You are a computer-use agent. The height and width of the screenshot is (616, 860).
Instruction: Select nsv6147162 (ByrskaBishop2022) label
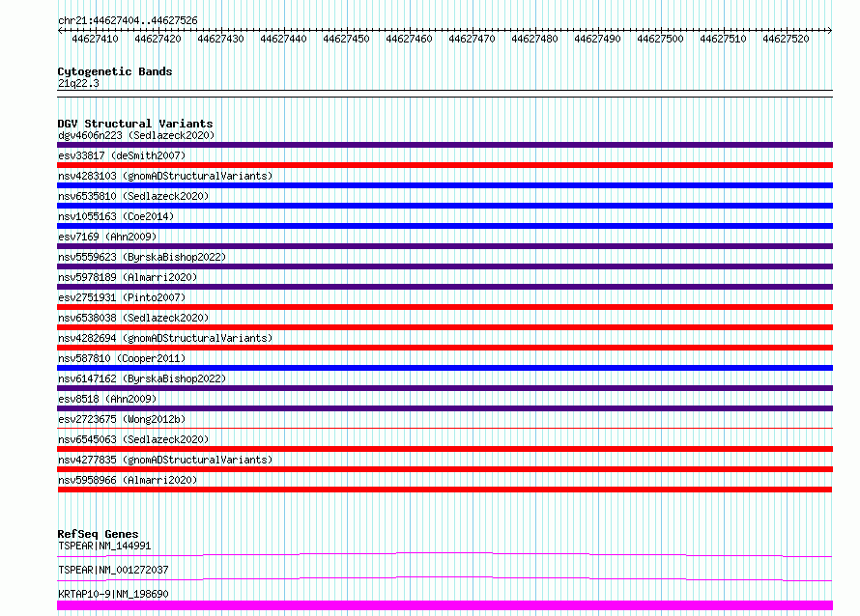[x=142, y=378]
